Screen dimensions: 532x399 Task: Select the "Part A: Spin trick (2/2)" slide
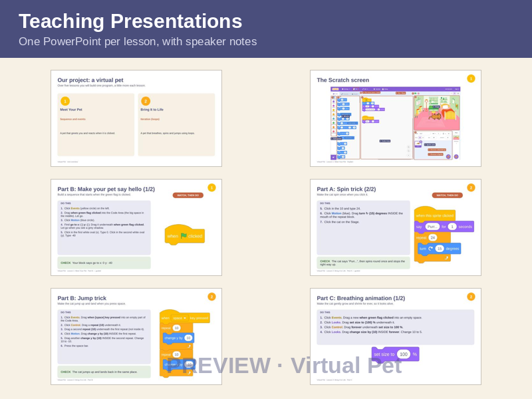pos(396,227)
